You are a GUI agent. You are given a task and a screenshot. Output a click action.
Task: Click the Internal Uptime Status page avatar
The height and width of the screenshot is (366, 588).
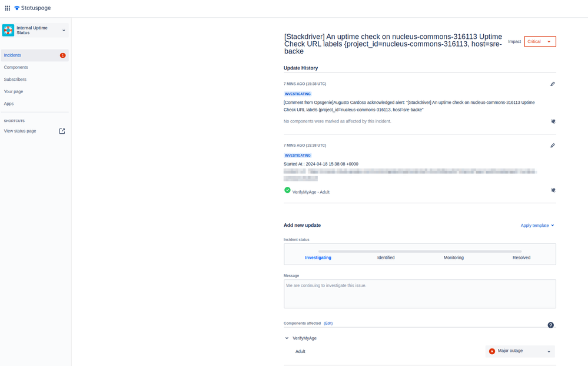click(x=8, y=31)
